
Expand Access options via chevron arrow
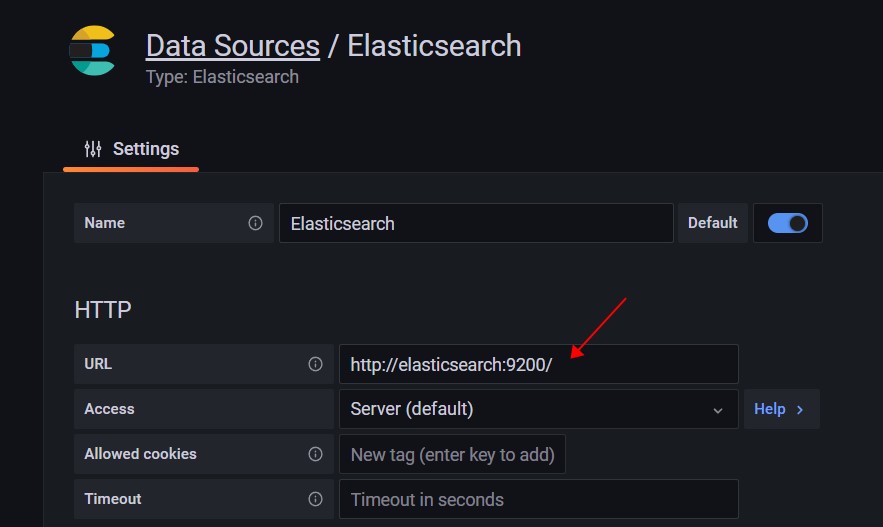[x=717, y=410]
